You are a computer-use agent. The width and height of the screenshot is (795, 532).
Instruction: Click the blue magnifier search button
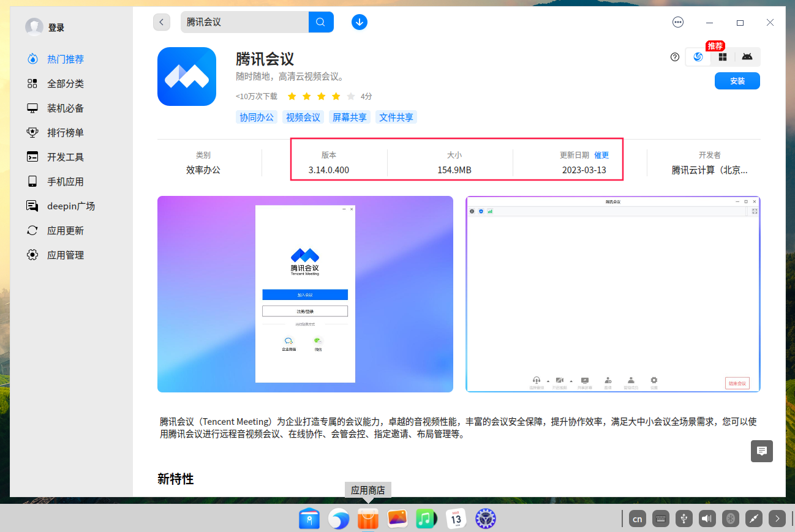[321, 22]
